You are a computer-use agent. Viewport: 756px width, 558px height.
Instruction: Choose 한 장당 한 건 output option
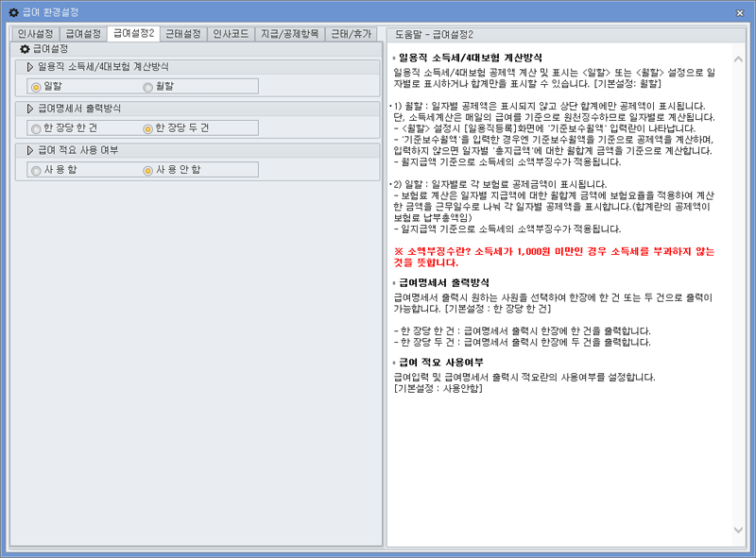35,130
